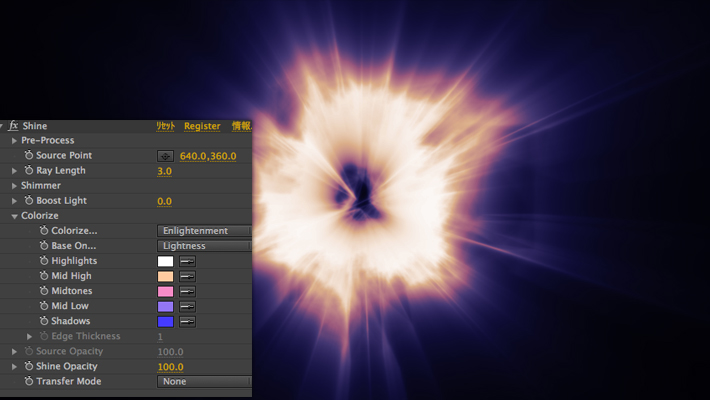This screenshot has height=400, width=710.
Task: Click the Mid High eyedropper icon
Action: click(x=187, y=276)
